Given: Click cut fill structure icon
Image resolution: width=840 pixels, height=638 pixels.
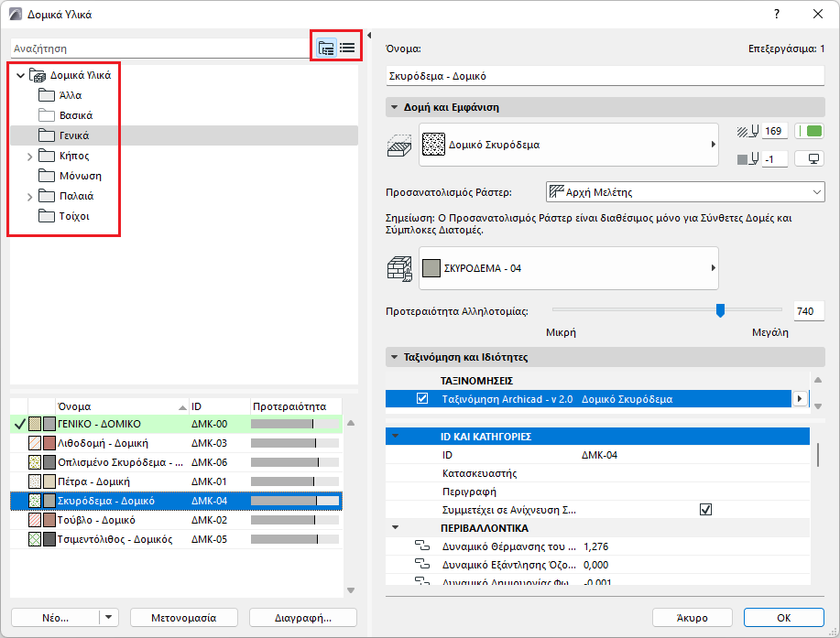Looking at the screenshot, I should 399,145.
